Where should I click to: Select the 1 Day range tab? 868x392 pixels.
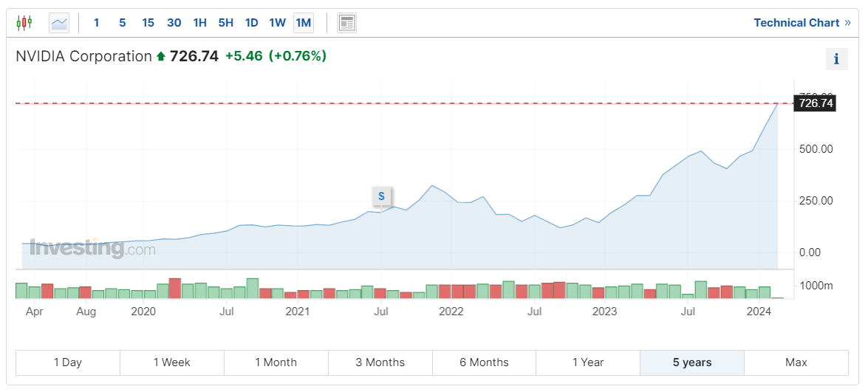(67, 362)
